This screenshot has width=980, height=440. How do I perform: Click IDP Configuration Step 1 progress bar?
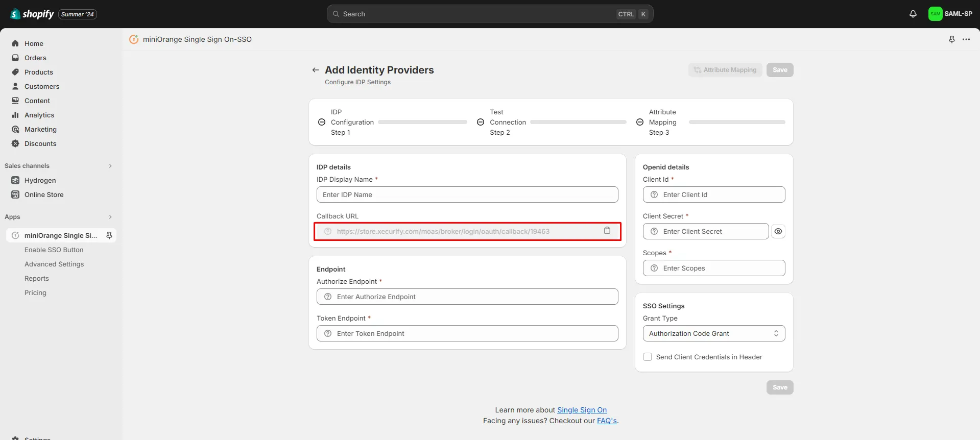click(x=422, y=122)
